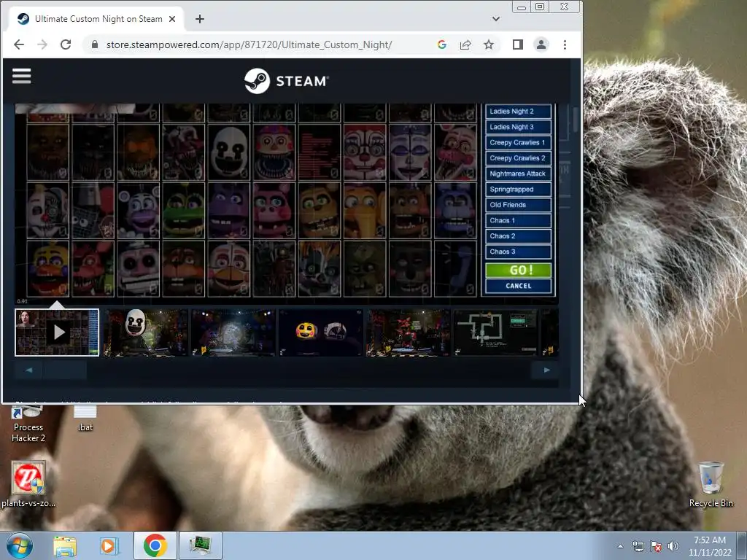Expand the tab search dropdown
The height and width of the screenshot is (560, 747).
496,19
